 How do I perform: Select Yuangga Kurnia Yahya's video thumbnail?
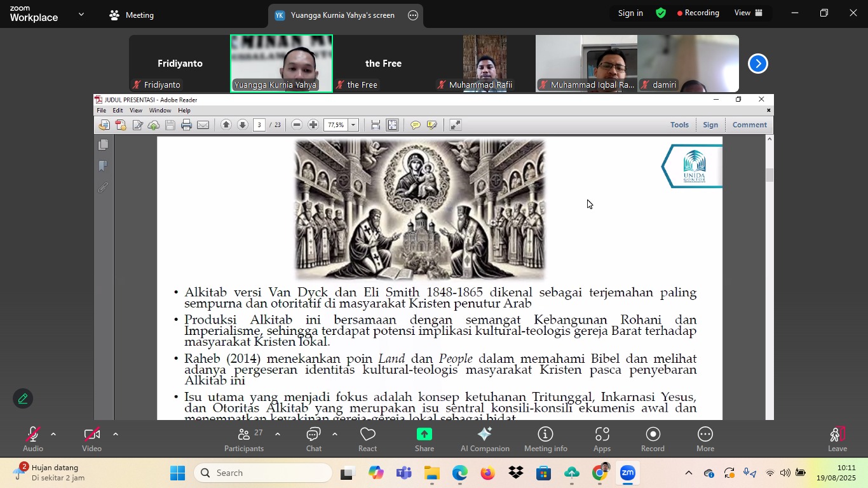tap(281, 64)
